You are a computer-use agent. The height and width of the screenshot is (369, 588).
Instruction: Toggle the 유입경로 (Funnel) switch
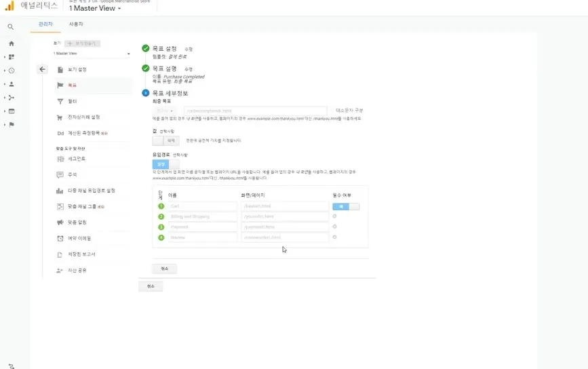[x=165, y=164]
